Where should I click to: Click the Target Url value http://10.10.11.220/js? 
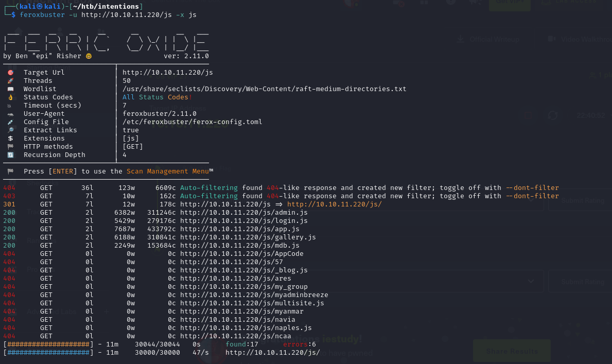click(x=168, y=73)
